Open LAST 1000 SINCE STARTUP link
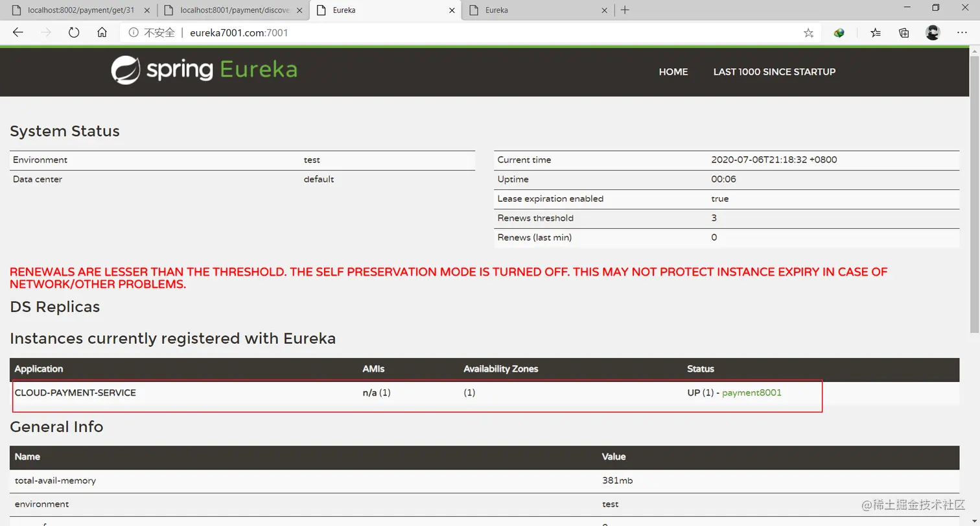 pyautogui.click(x=775, y=72)
